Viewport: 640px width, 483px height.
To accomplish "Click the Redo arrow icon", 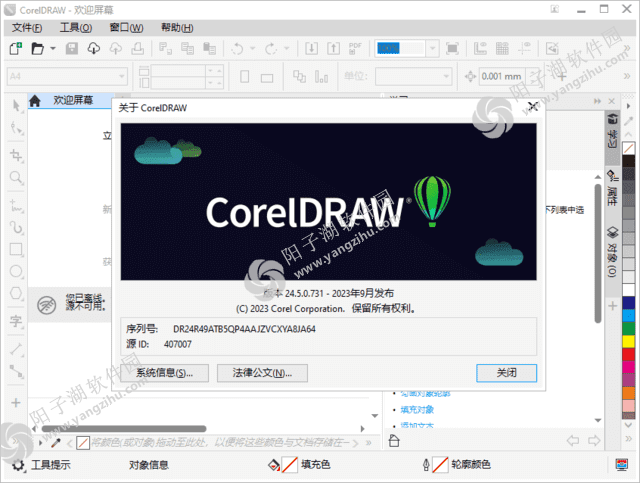I will pyautogui.click(x=271, y=49).
